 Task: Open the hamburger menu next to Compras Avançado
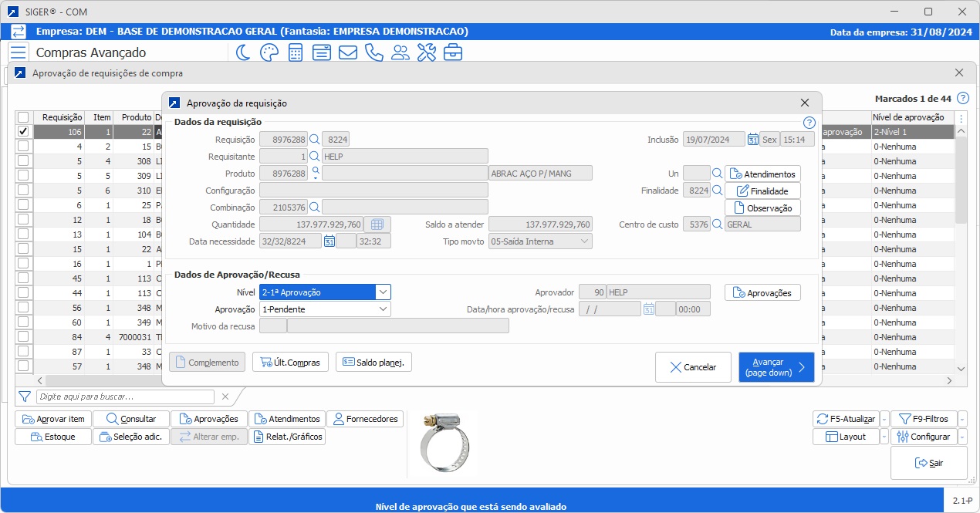point(19,52)
